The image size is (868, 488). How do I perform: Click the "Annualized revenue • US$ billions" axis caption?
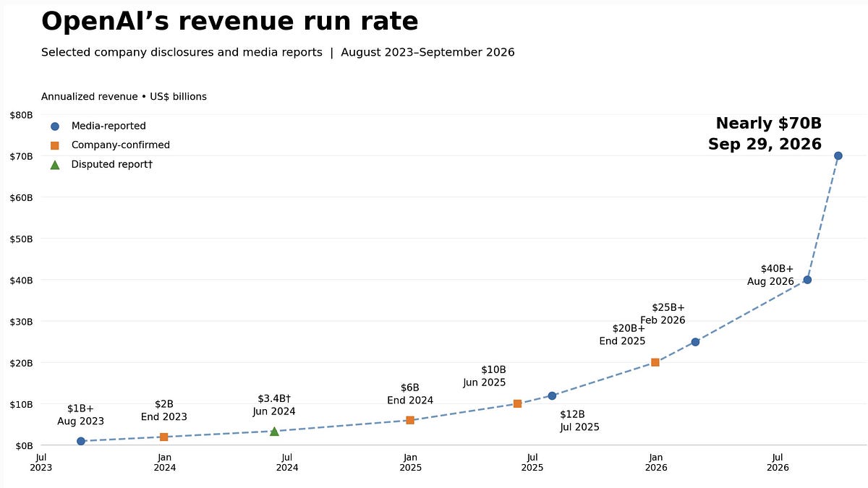[124, 97]
